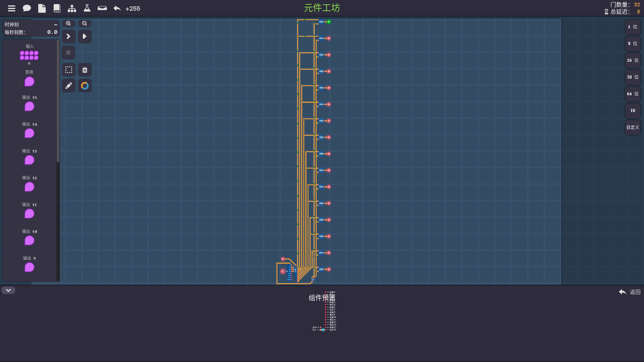This screenshot has height=362, width=644.
Task: Collapse the clock tick panel
Action: coord(56,25)
